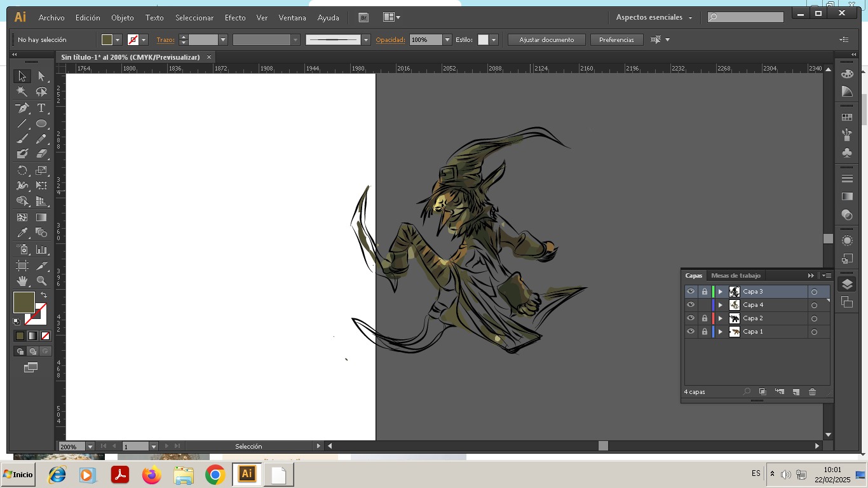This screenshot has height=488, width=868.
Task: Click the search field in menu bar
Action: pyautogui.click(x=745, y=17)
